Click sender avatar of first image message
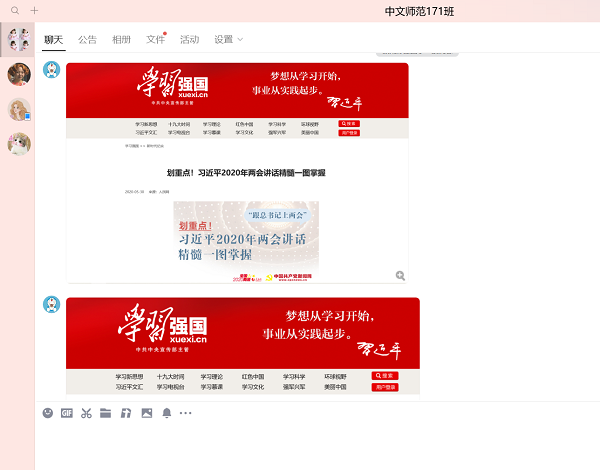This screenshot has width=600, height=470. pos(51,70)
